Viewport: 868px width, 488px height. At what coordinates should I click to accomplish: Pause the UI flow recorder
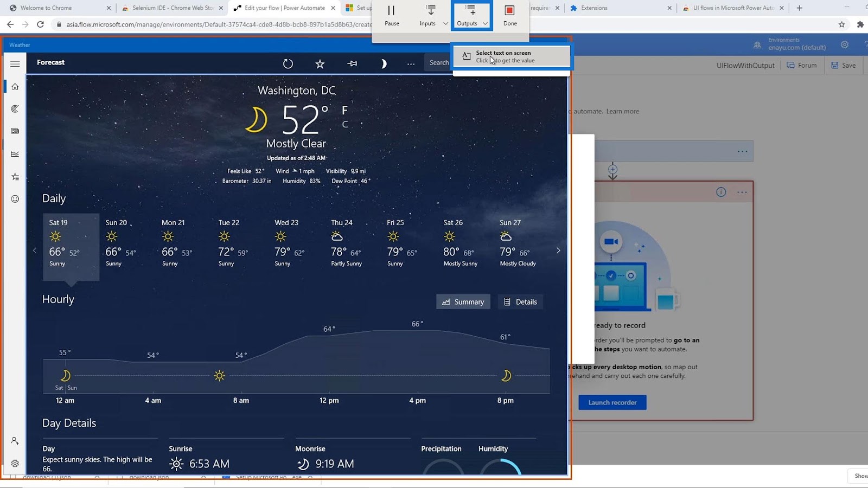(x=392, y=16)
